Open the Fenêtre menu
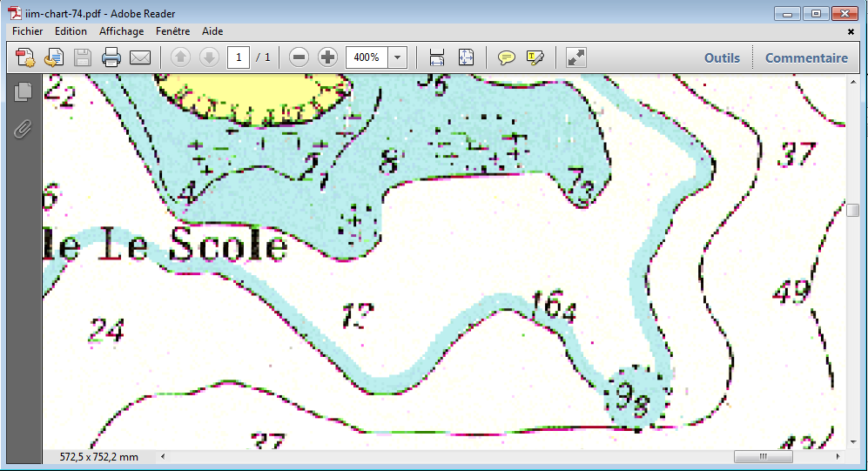 [172, 31]
